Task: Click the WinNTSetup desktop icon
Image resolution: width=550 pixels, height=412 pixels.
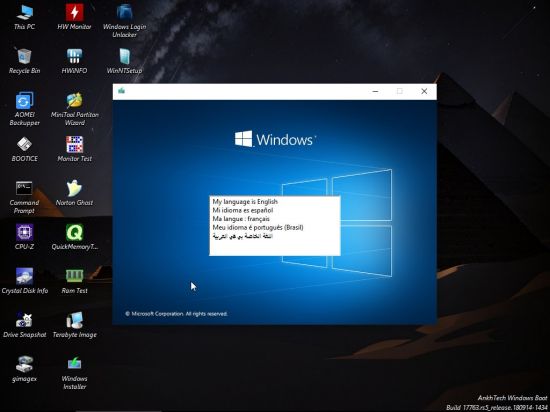Action: pyautogui.click(x=125, y=60)
